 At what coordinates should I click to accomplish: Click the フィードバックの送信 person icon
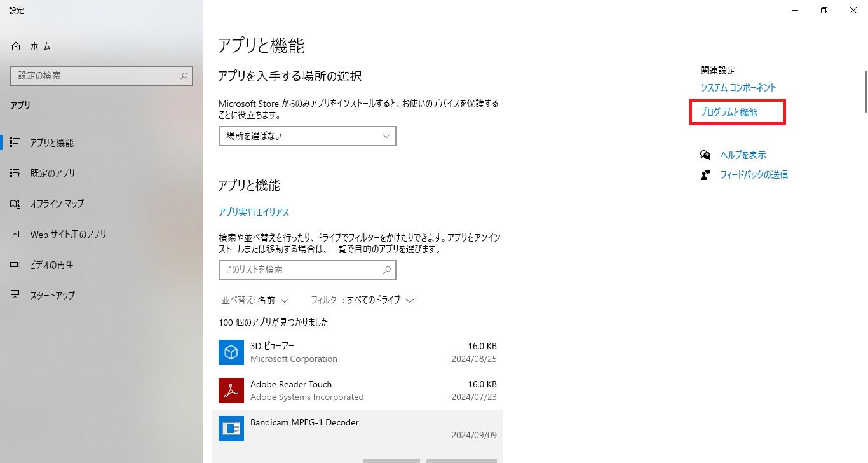[705, 175]
